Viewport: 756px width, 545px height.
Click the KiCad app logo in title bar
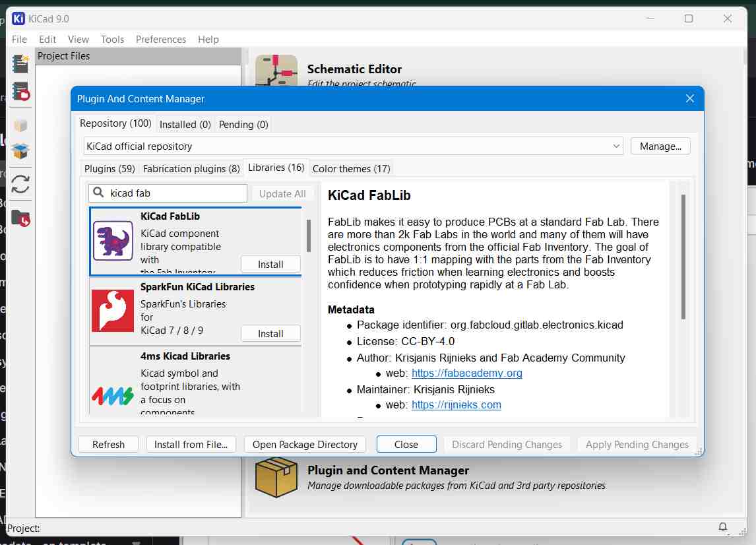pyautogui.click(x=18, y=19)
